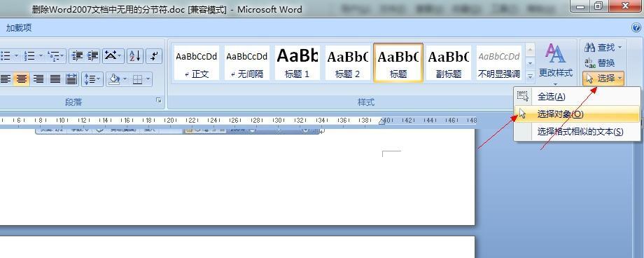
Task: Click the 更改样式 change styles icon
Action: (555, 62)
